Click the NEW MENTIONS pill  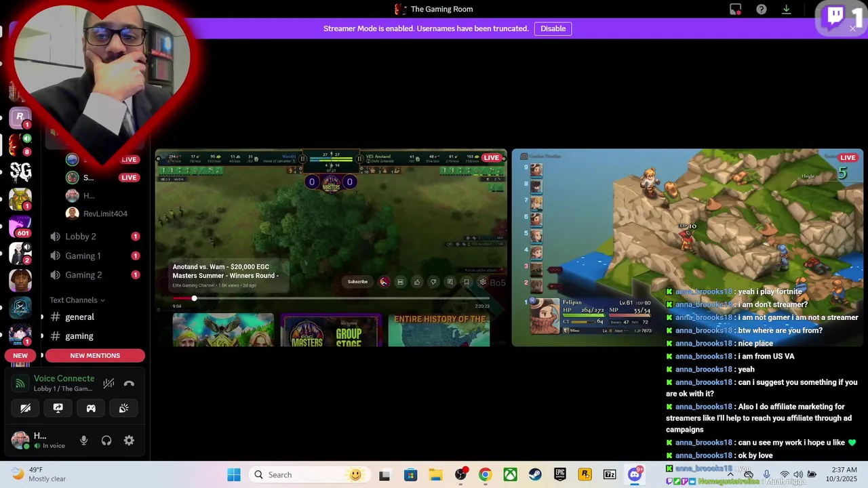click(x=95, y=355)
